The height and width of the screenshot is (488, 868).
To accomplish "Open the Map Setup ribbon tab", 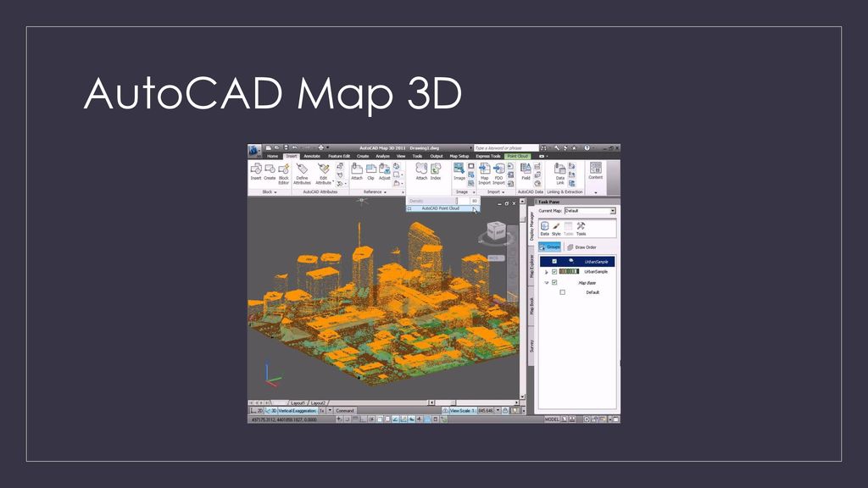I will (x=459, y=156).
